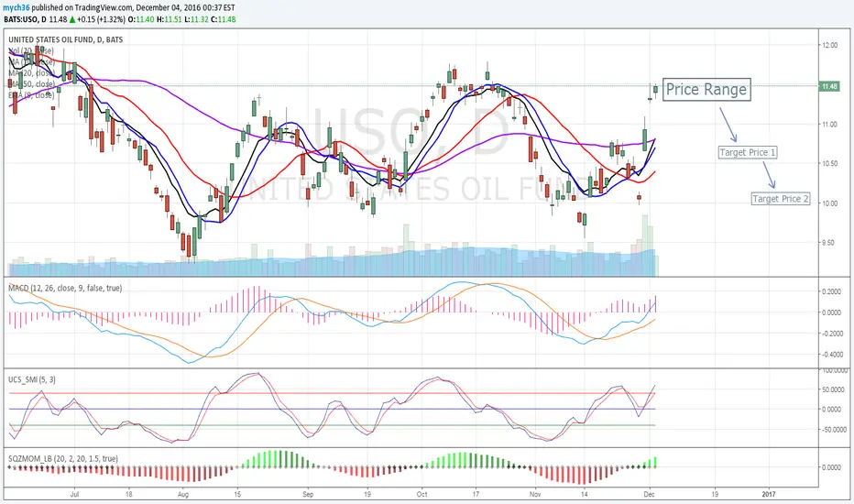This screenshot has height=504, width=854.
Task: Click the H:11.51 high value
Action: pos(169,19)
